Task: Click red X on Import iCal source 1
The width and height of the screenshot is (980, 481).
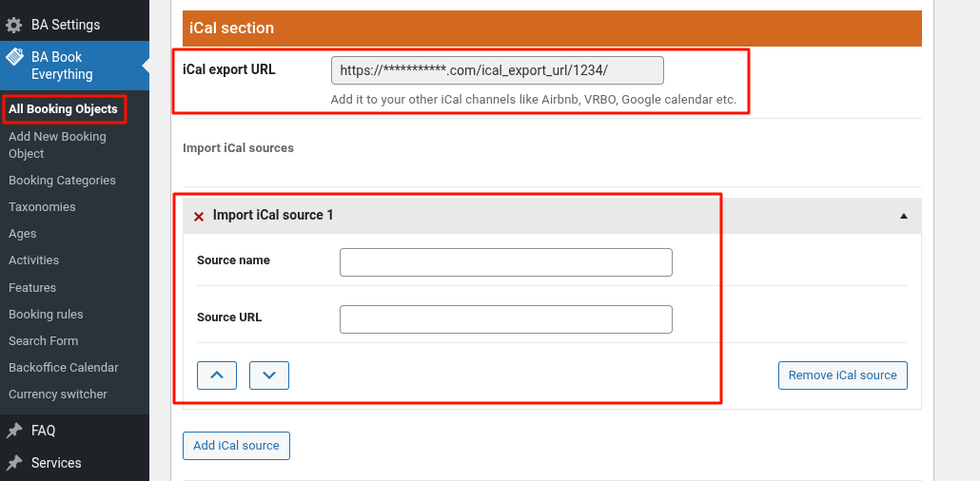Action: coord(199,217)
